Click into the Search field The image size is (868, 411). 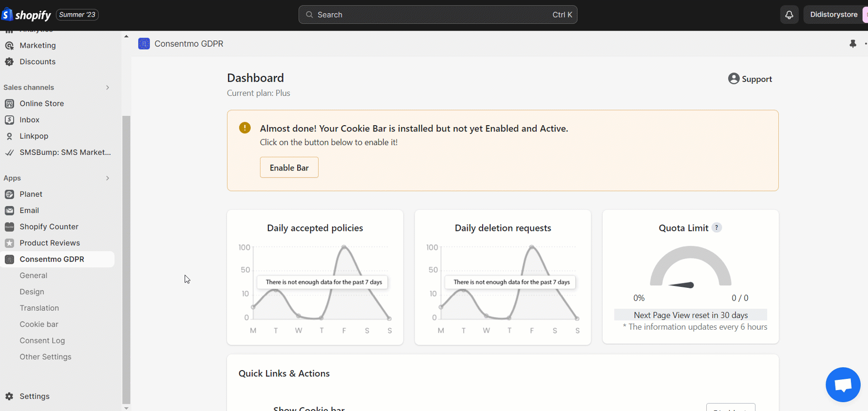click(438, 15)
